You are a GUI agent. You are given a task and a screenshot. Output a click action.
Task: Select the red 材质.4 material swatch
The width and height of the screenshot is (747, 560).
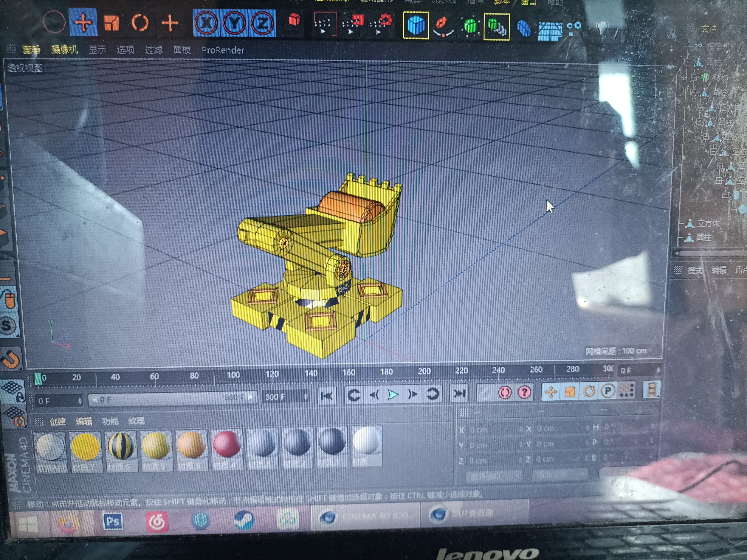tap(227, 449)
